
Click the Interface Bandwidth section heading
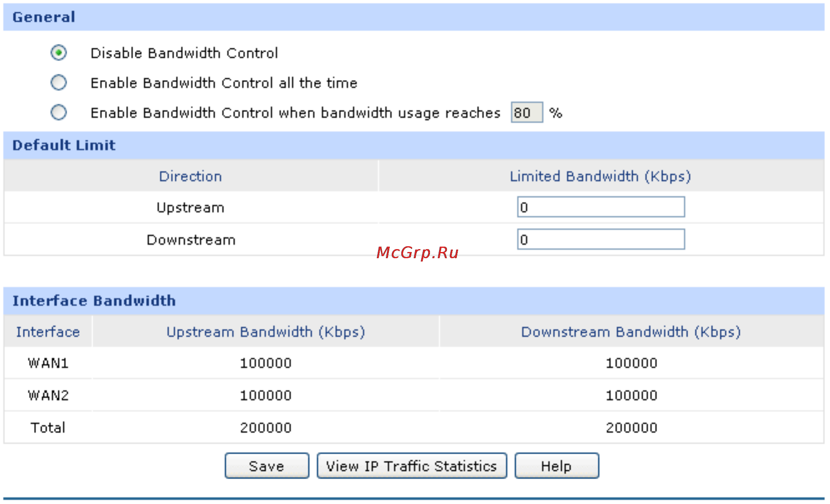tap(94, 300)
